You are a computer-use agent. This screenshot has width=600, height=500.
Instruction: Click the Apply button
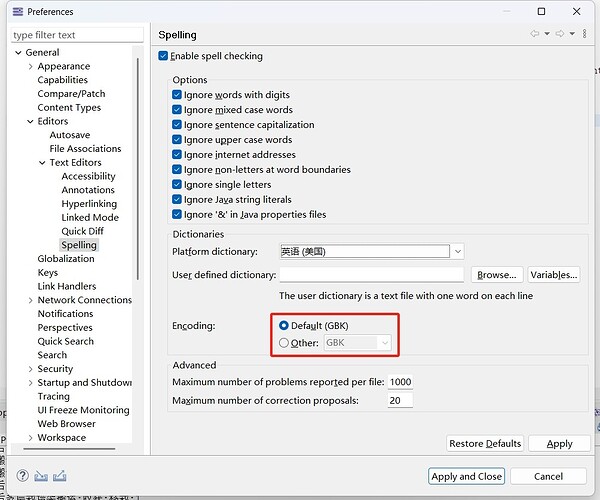pyautogui.click(x=559, y=443)
